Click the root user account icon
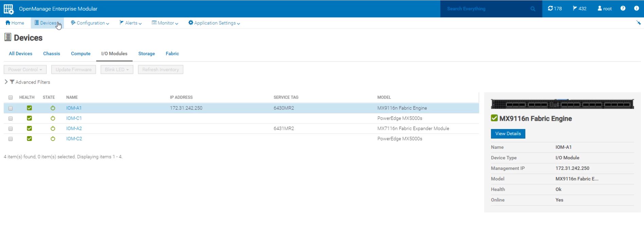This screenshot has width=644, height=231. pos(604,8)
